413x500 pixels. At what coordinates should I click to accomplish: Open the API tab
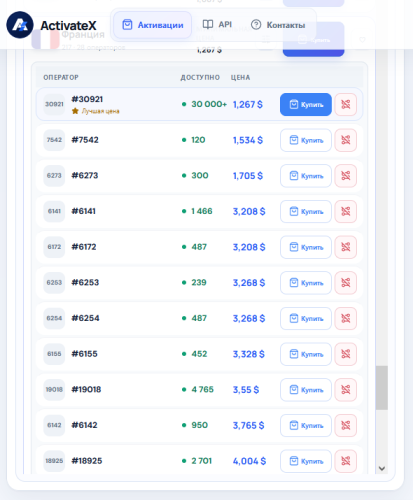tap(217, 25)
